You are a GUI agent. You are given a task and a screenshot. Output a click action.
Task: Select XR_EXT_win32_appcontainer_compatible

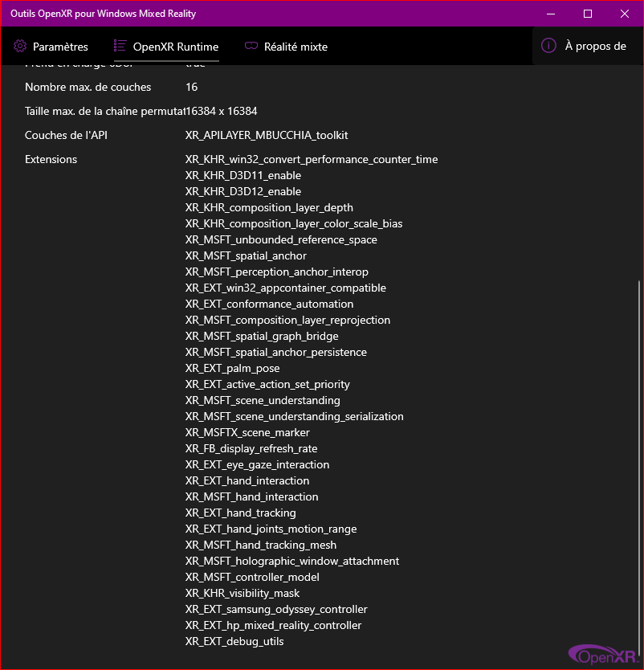[286, 288]
